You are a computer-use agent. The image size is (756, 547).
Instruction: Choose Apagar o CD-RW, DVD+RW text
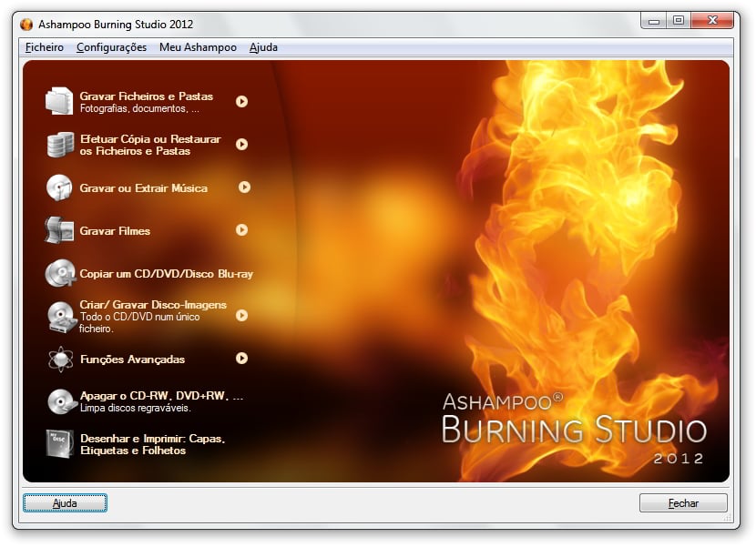click(x=161, y=396)
